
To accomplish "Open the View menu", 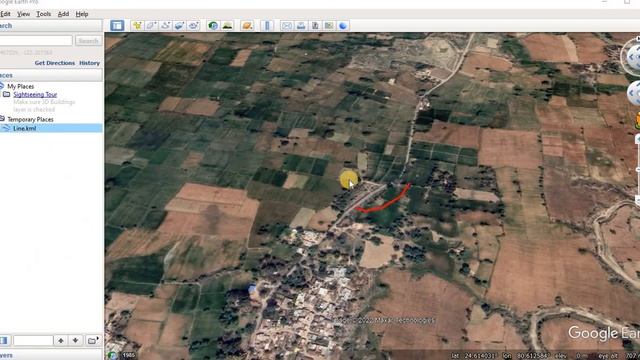I will click(x=23, y=14).
